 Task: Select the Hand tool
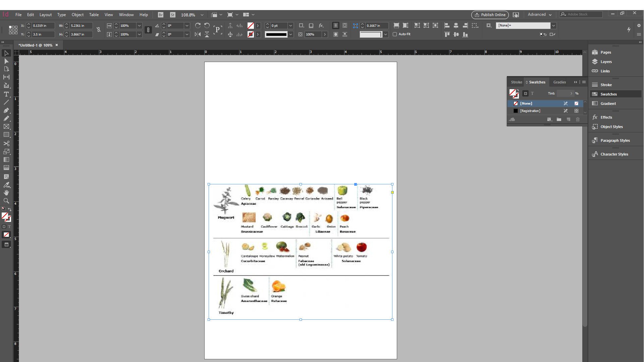tap(6, 193)
